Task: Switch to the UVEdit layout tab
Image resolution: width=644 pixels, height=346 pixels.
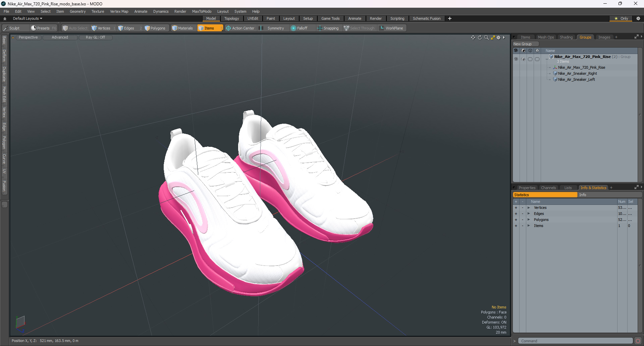Action: (x=253, y=18)
